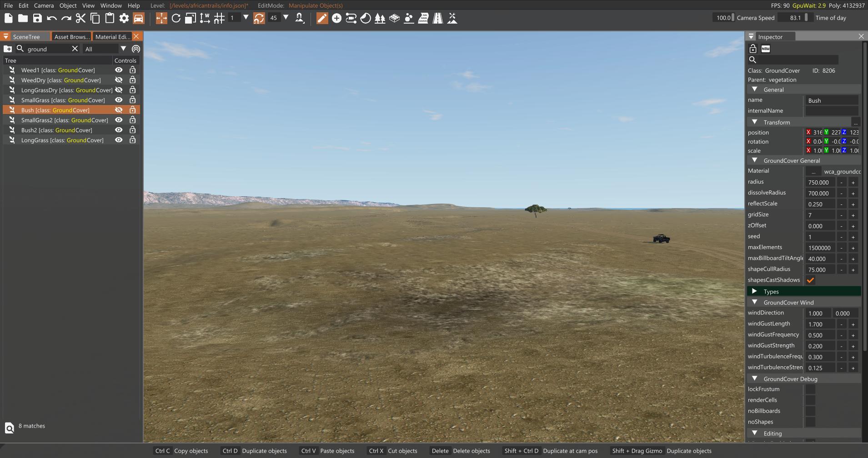Open the rotation snap angle dropdown arrow
868x458 pixels.
point(286,18)
